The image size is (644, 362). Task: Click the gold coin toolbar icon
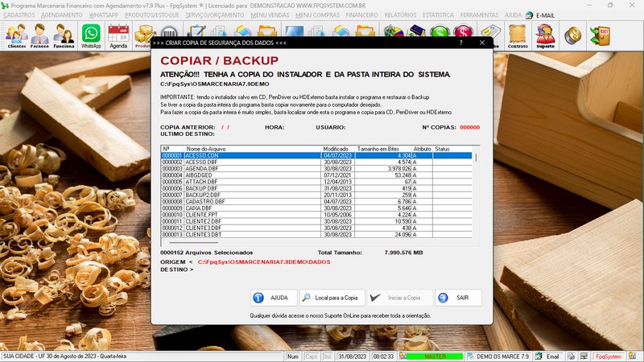pos(572,35)
